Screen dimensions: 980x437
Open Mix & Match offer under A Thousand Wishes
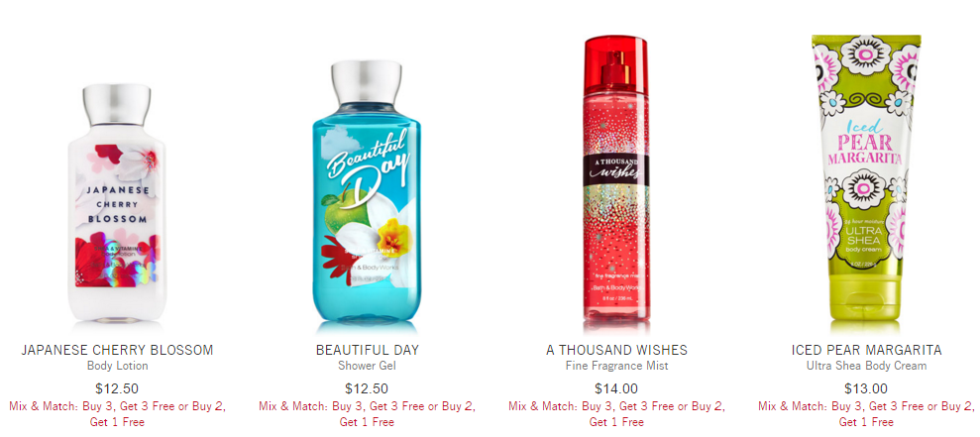coord(616,414)
